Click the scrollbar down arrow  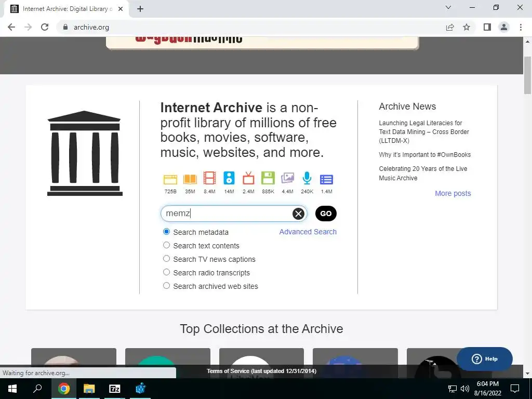point(527,374)
